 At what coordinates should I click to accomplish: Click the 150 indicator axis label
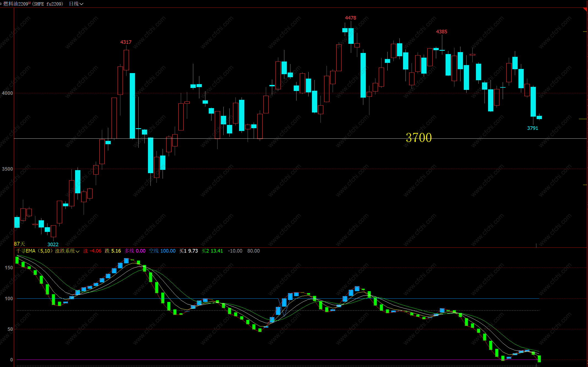9,268
